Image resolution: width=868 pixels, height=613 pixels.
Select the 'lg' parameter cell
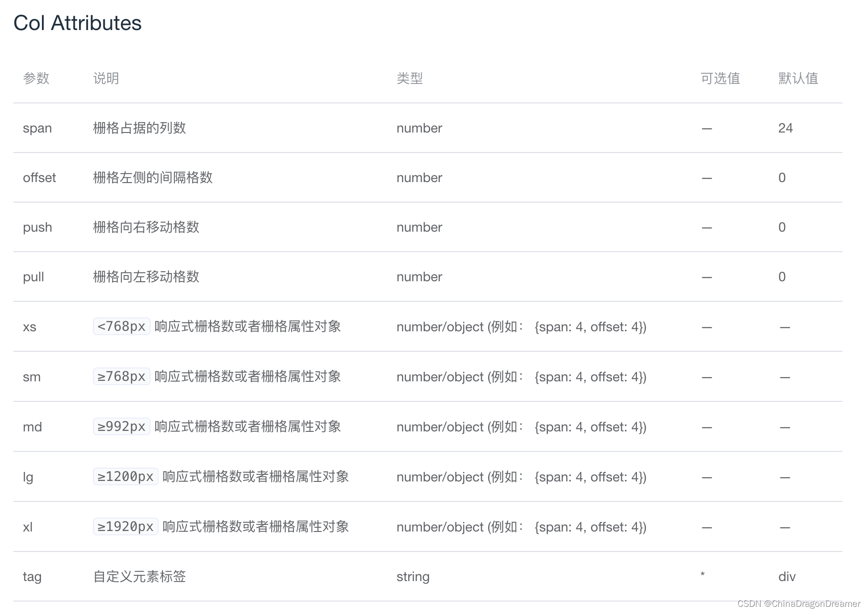(28, 477)
